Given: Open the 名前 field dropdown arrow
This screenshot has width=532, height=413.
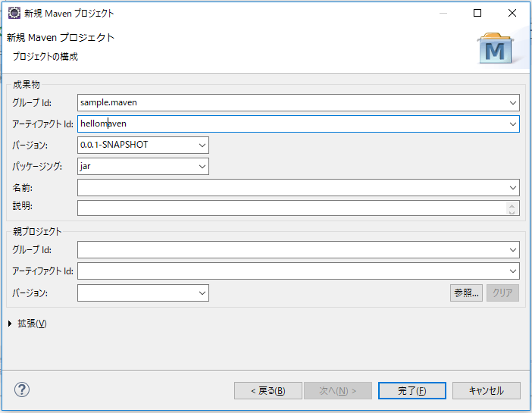Looking at the screenshot, I should [x=512, y=188].
